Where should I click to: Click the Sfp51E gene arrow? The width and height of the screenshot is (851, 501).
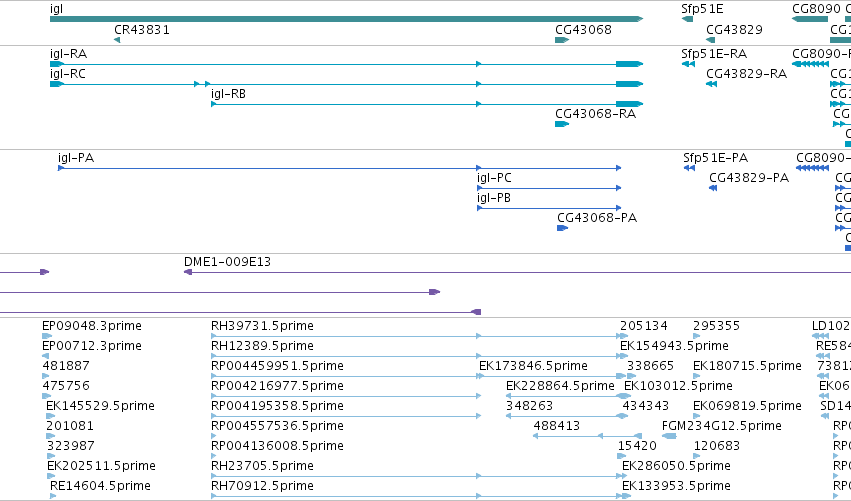coord(688,19)
